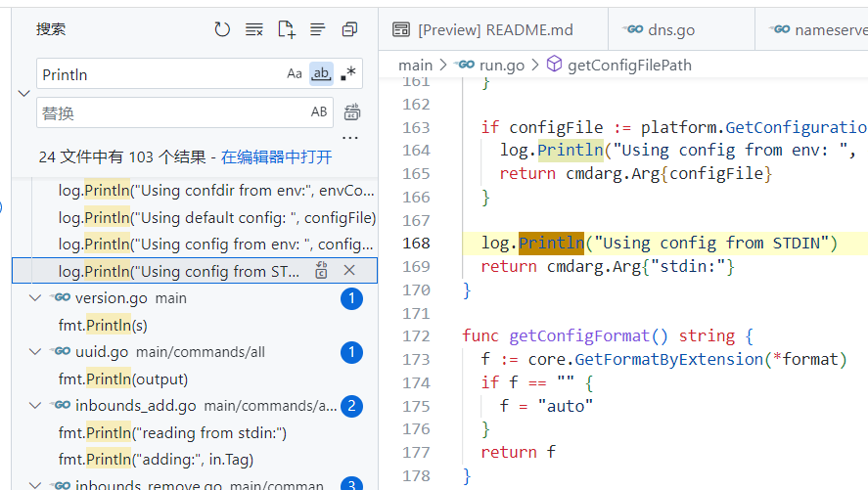Collapse inbounds_add.go results group

pyautogui.click(x=36, y=406)
